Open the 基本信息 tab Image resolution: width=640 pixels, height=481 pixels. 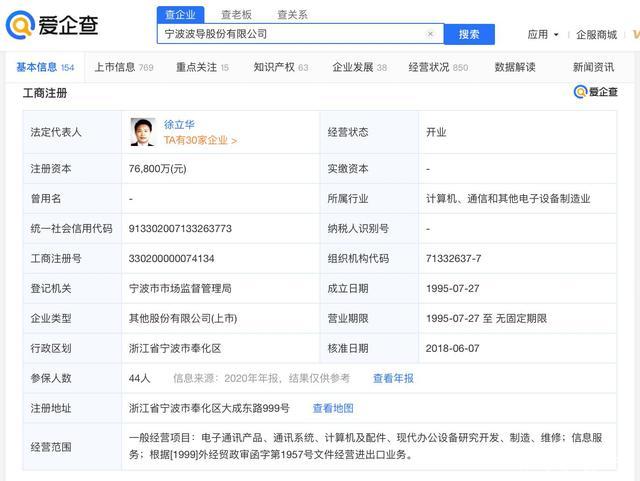coord(45,67)
